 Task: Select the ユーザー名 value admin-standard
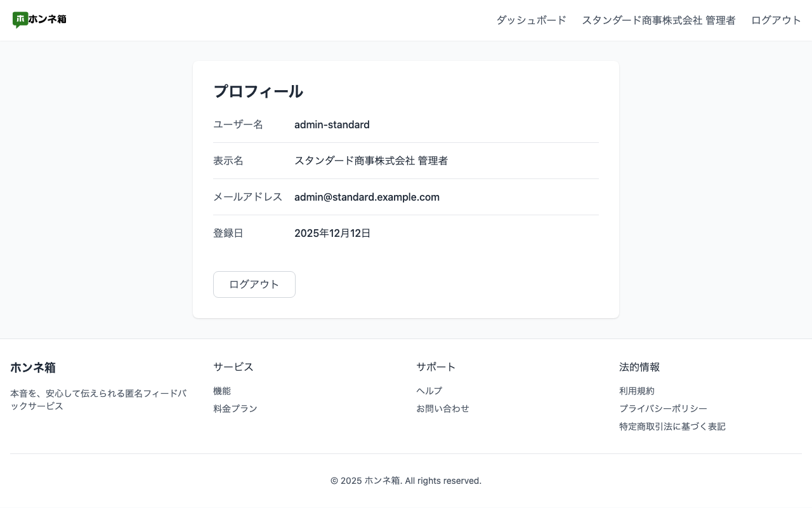pos(332,124)
